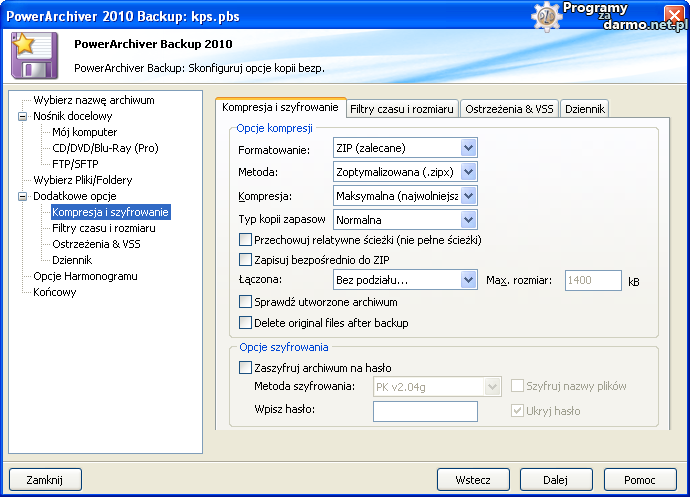Collapse the Dodatkowe opcje tree node
The height and width of the screenshot is (497, 690).
(x=23, y=196)
